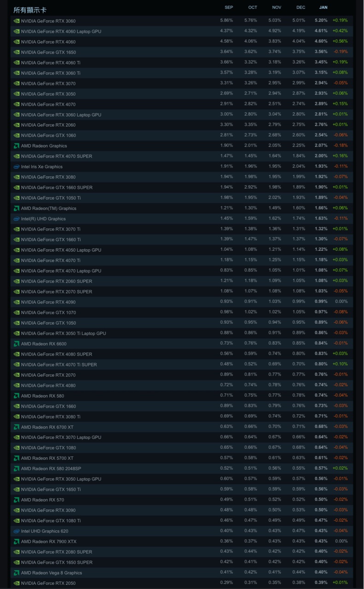
Task: Select the RTX 3050 Ti Laptop GPU name
Action: pos(64,334)
